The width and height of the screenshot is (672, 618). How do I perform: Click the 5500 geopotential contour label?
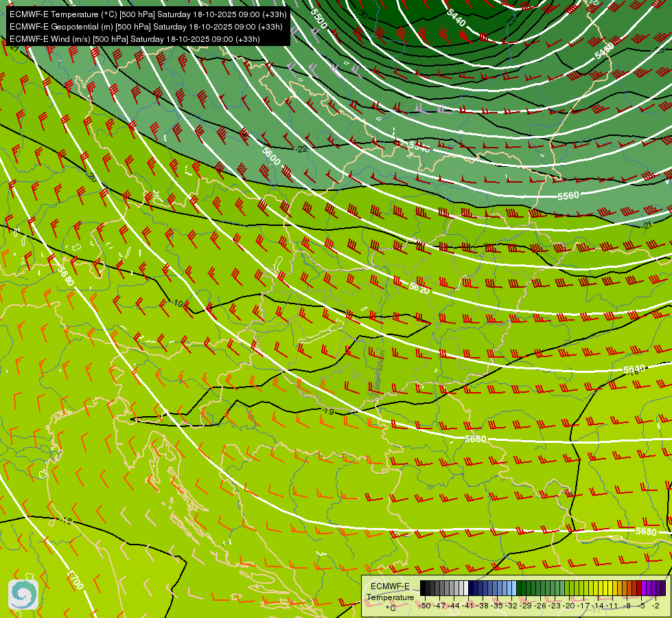[x=319, y=18]
